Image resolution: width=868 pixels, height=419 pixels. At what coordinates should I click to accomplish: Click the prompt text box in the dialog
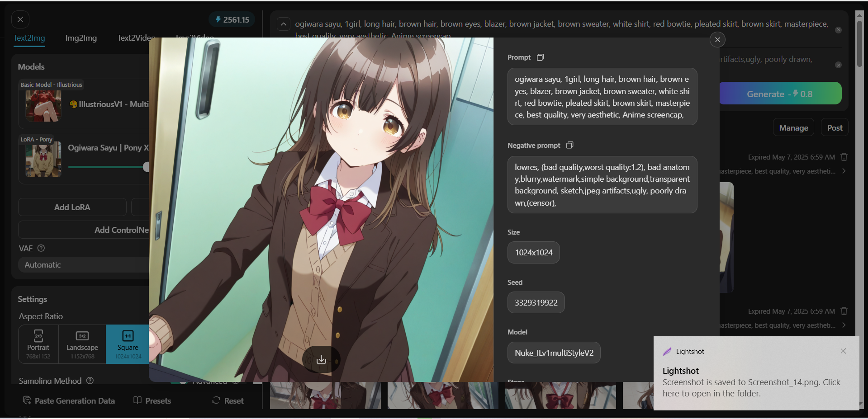(602, 97)
